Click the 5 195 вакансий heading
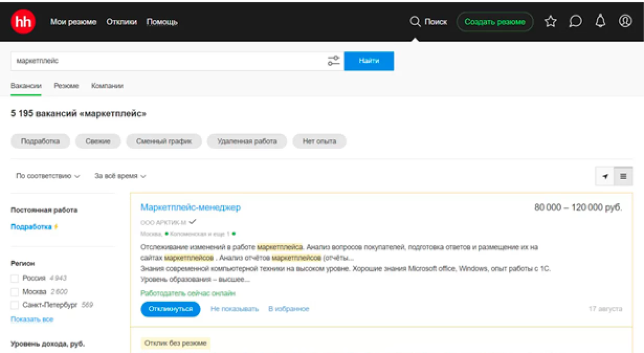Image resolution: width=644 pixels, height=353 pixels. [78, 114]
